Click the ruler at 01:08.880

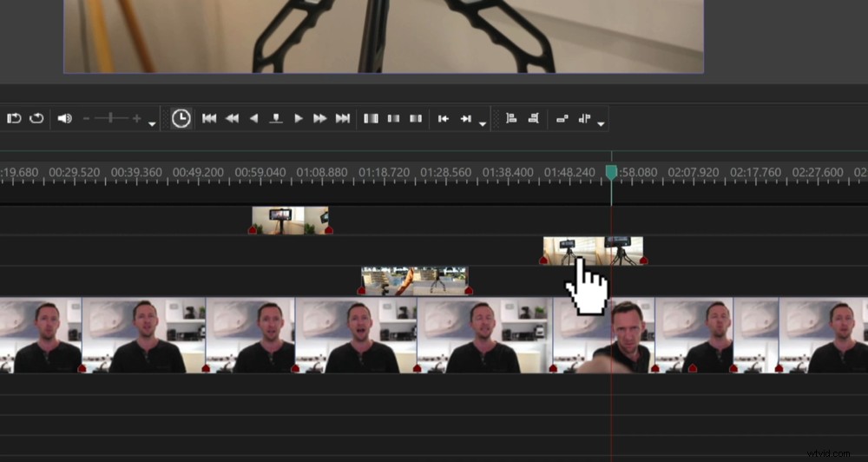coord(322,172)
